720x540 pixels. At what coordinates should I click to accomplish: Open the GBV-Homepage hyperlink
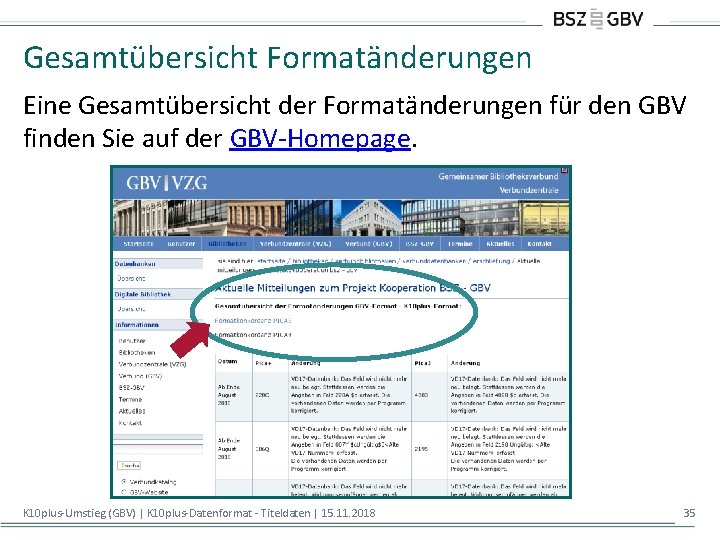pos(320,138)
